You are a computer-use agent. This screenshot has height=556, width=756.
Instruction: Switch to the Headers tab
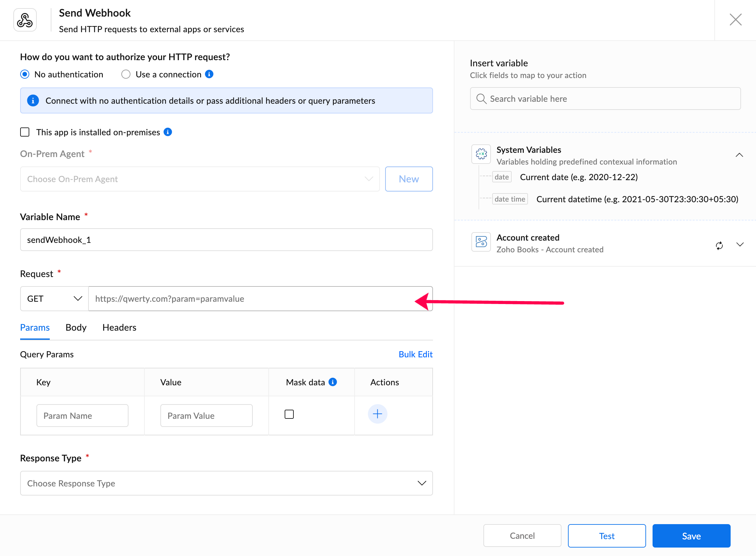(119, 327)
